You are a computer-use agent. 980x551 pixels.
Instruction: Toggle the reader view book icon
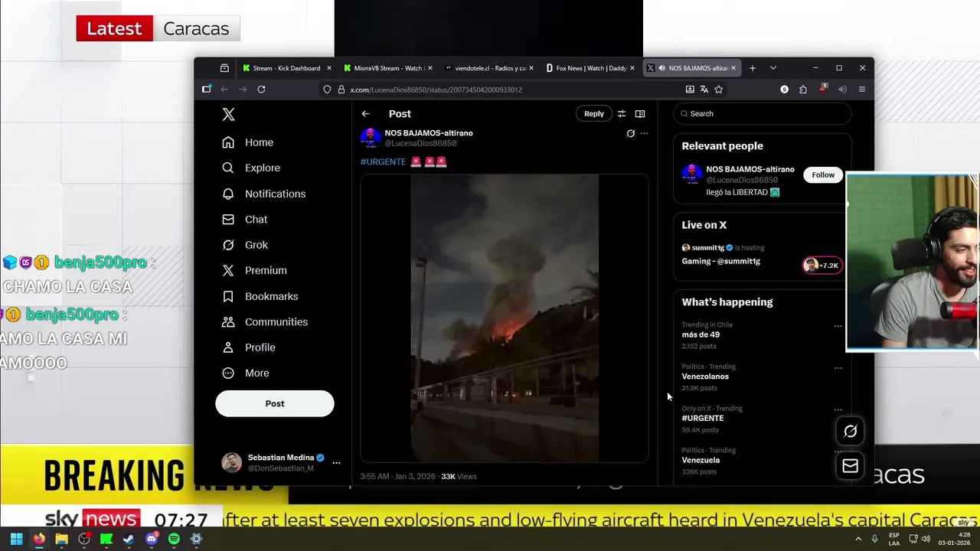click(640, 113)
